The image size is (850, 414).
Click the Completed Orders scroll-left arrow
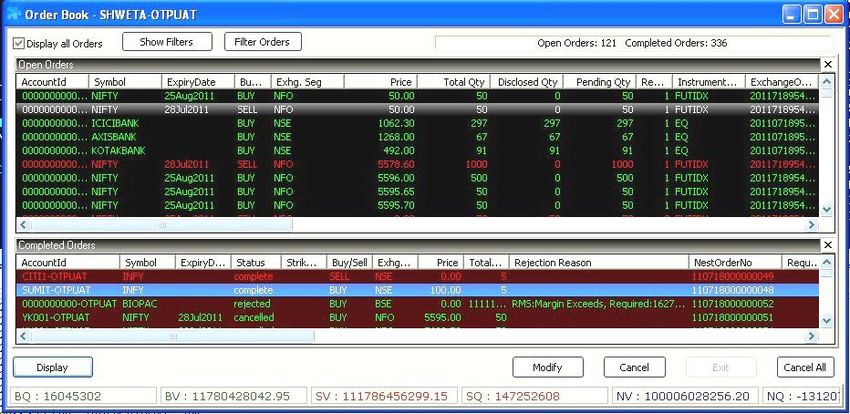(23, 337)
